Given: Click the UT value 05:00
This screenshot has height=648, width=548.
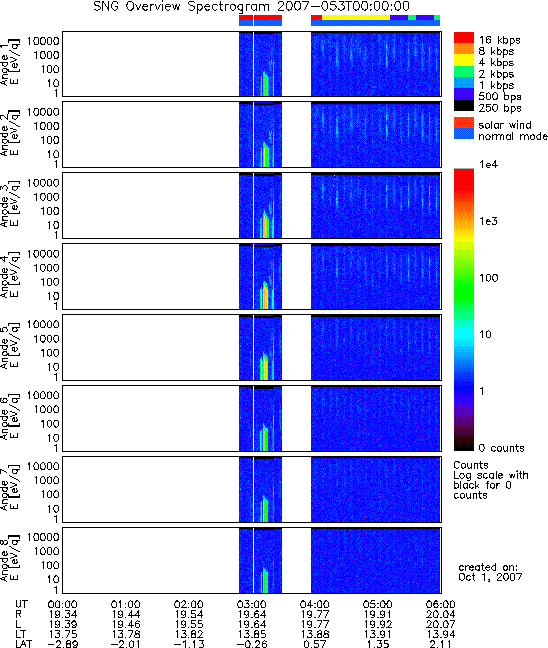Looking at the screenshot, I should click(377, 605).
